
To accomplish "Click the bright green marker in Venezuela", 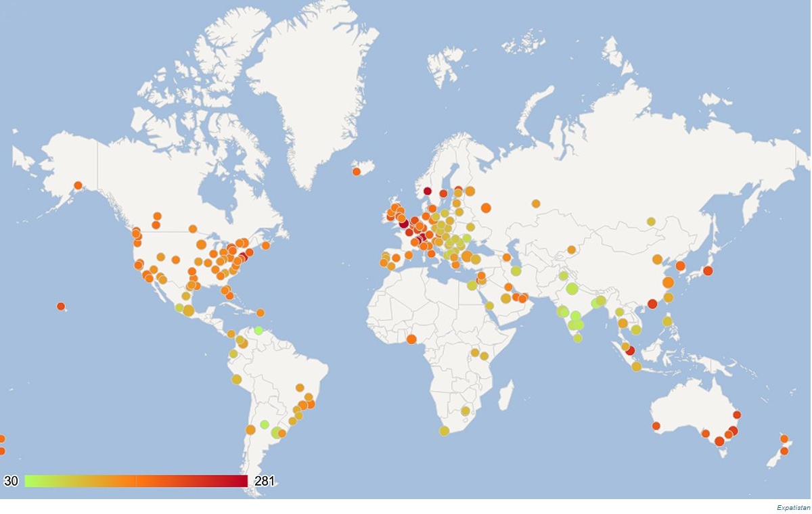I will (x=258, y=331).
